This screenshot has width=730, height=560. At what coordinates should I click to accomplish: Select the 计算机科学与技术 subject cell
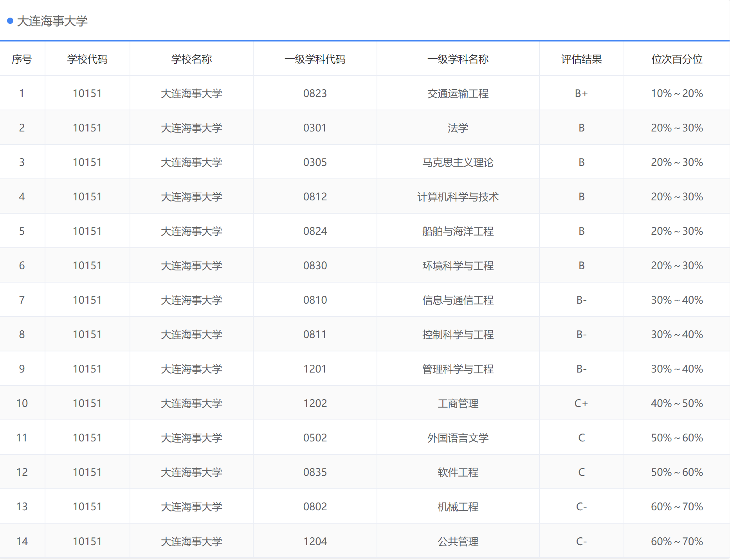(458, 196)
